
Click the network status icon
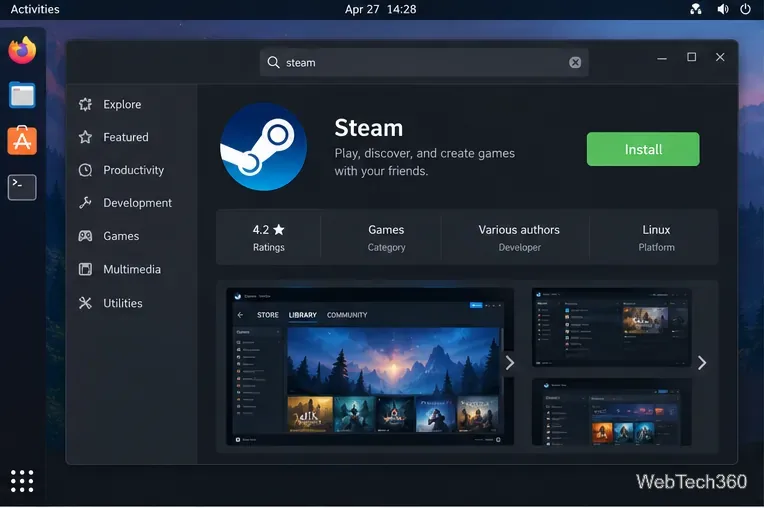point(696,9)
